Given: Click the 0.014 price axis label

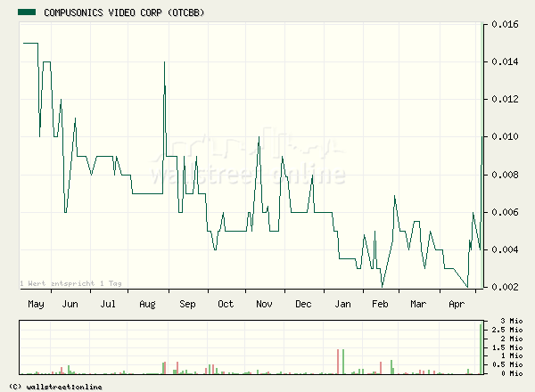Looking at the screenshot, I should [x=505, y=61].
